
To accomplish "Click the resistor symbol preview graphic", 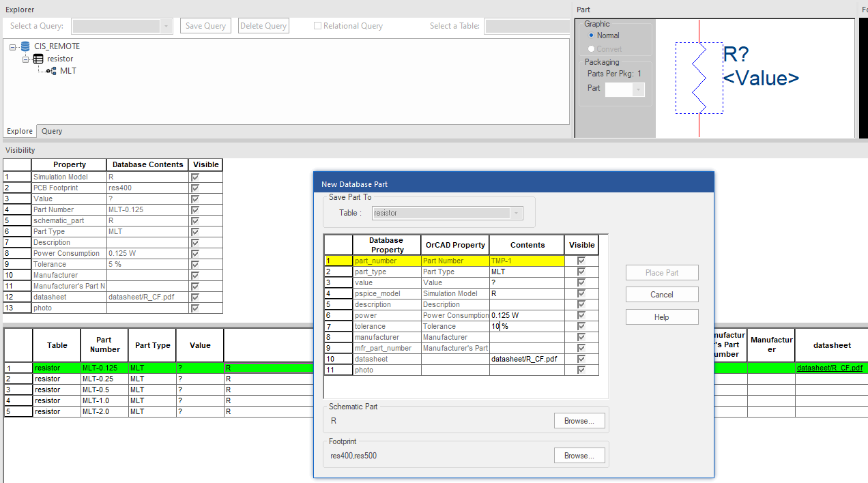I will [699, 78].
